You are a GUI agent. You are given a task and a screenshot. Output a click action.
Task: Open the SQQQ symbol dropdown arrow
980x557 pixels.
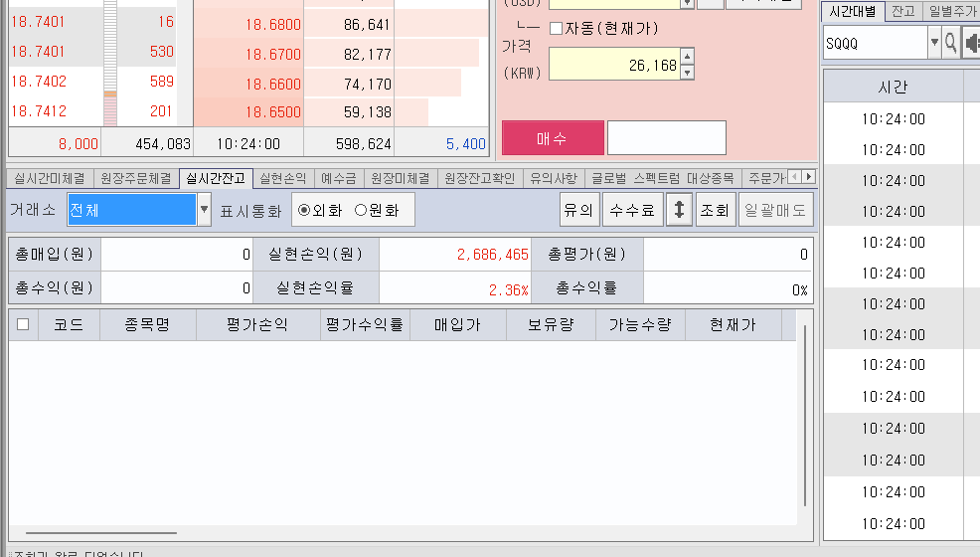[x=933, y=43]
